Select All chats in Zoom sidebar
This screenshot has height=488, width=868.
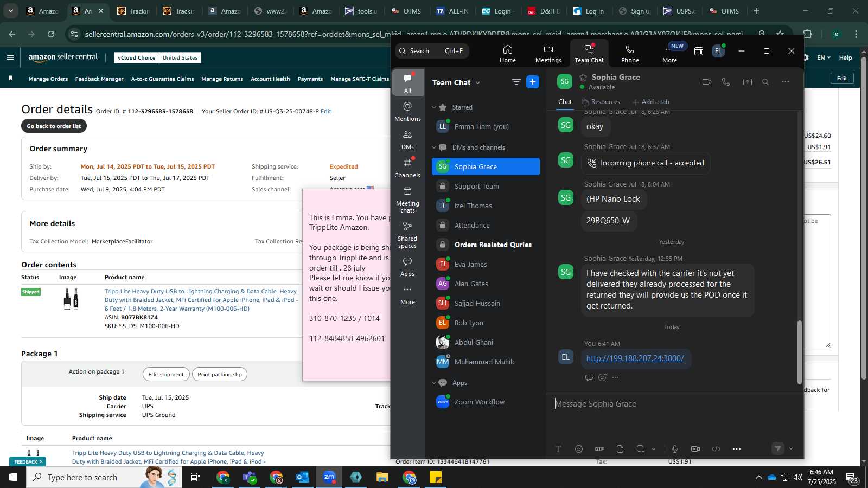[407, 83]
